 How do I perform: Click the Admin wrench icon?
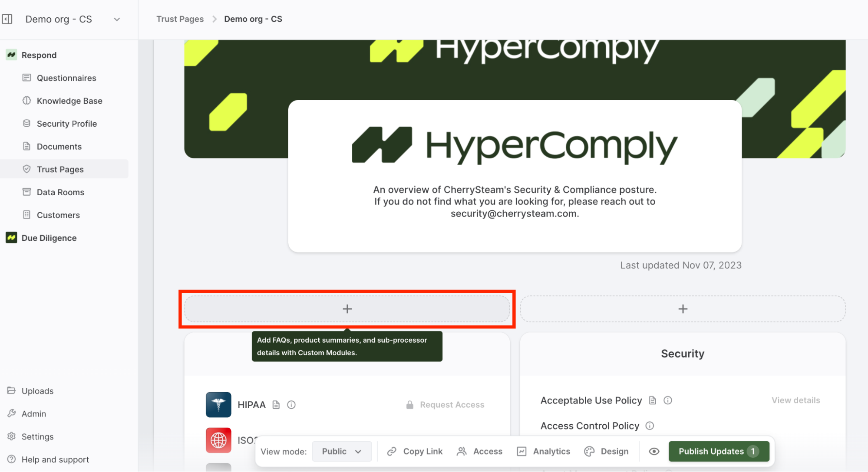(x=11, y=413)
